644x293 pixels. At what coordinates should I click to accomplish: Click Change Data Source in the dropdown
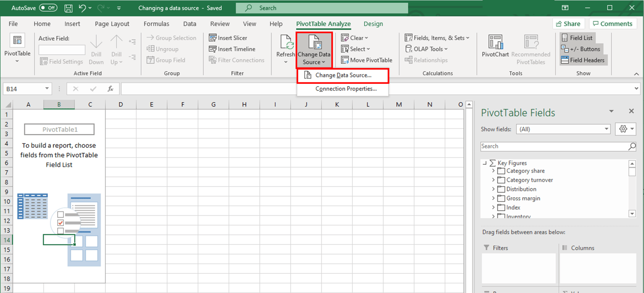(x=343, y=75)
